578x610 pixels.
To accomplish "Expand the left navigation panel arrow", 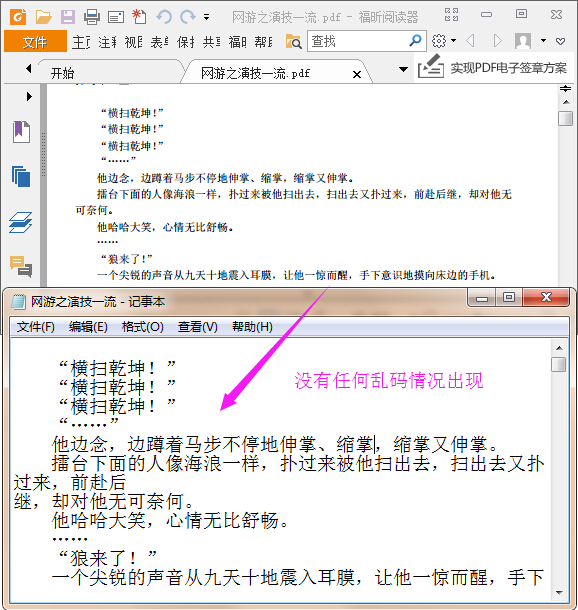I will click(x=29, y=96).
